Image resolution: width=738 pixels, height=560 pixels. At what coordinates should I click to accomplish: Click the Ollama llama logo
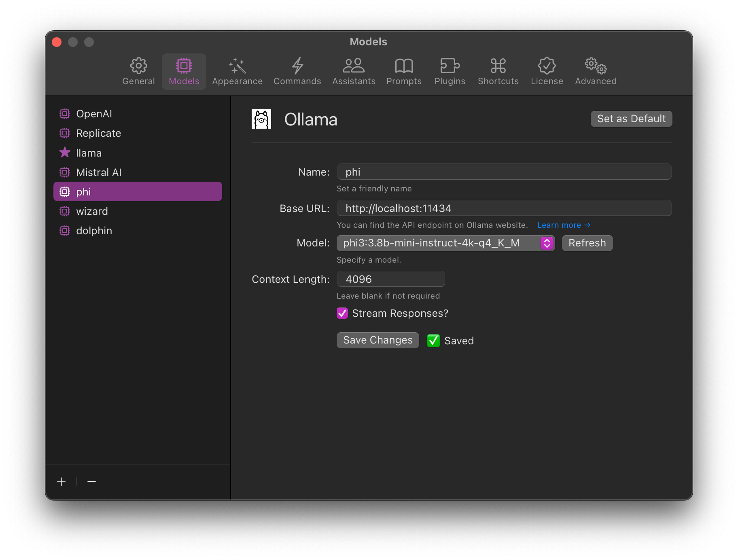point(261,119)
